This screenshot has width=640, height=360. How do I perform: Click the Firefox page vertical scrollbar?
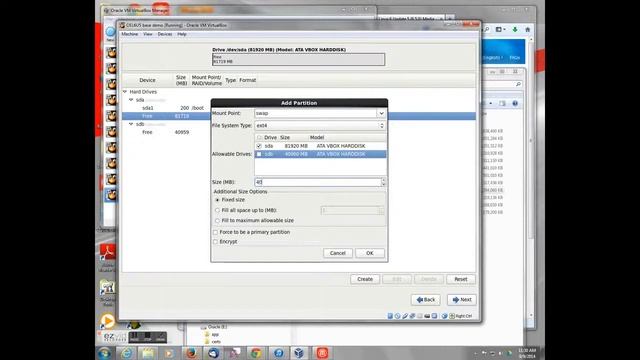pos(531,178)
